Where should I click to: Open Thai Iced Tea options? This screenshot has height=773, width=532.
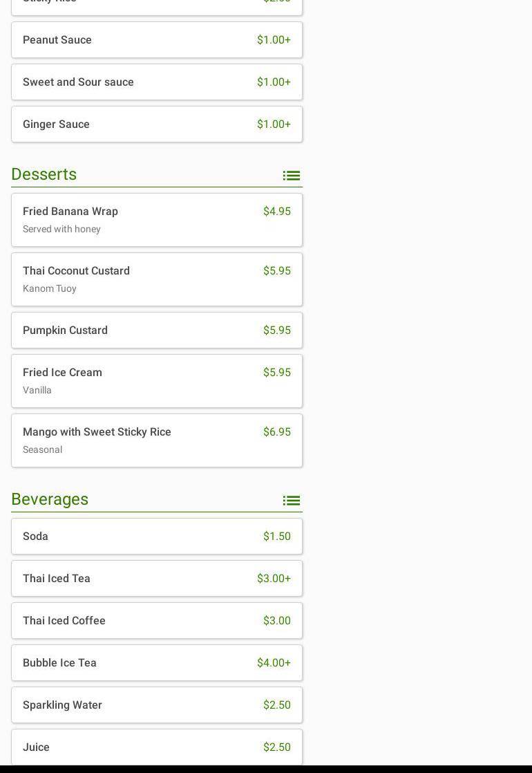pos(157,579)
